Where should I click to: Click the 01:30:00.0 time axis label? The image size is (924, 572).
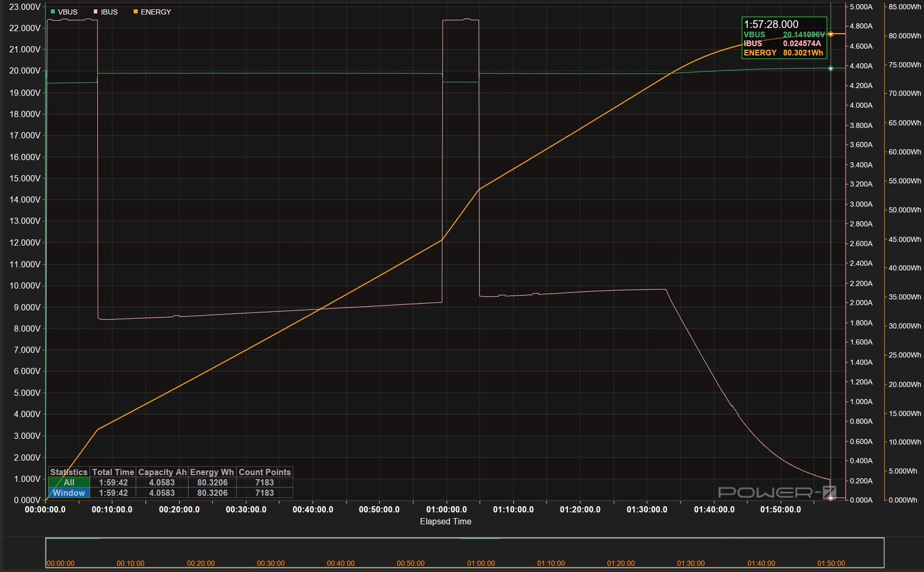point(647,510)
